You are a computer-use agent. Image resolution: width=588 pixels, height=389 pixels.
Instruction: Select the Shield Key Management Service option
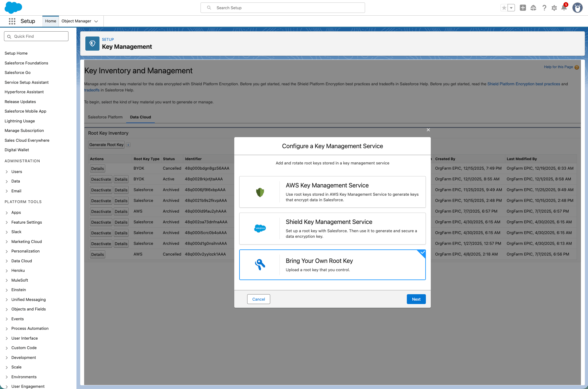tap(332, 229)
